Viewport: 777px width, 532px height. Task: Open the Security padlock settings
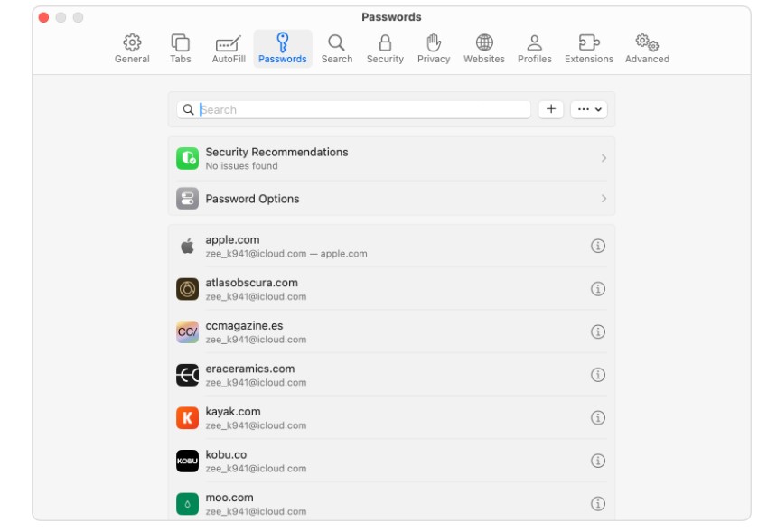tap(385, 49)
